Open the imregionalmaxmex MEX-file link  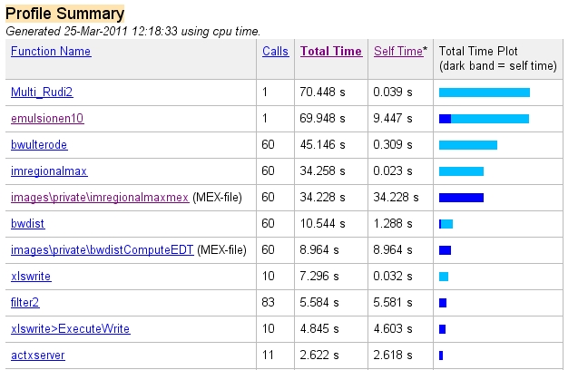tap(100, 198)
